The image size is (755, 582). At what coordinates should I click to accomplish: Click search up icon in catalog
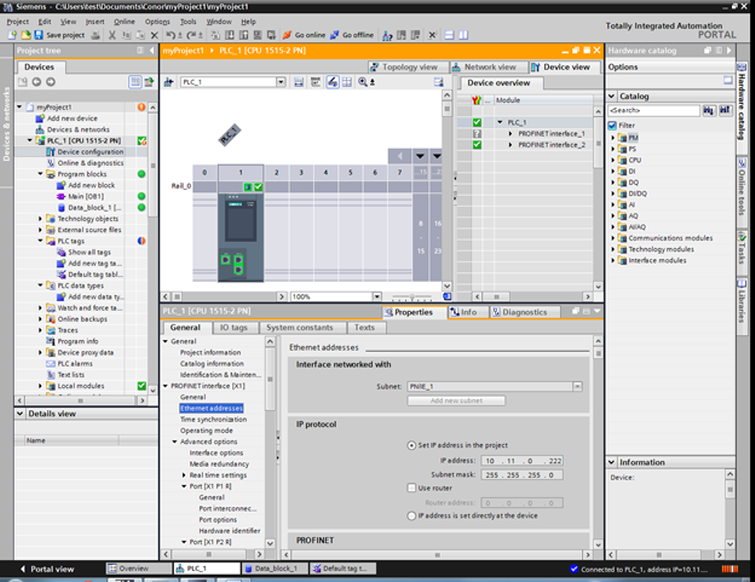coord(725,110)
